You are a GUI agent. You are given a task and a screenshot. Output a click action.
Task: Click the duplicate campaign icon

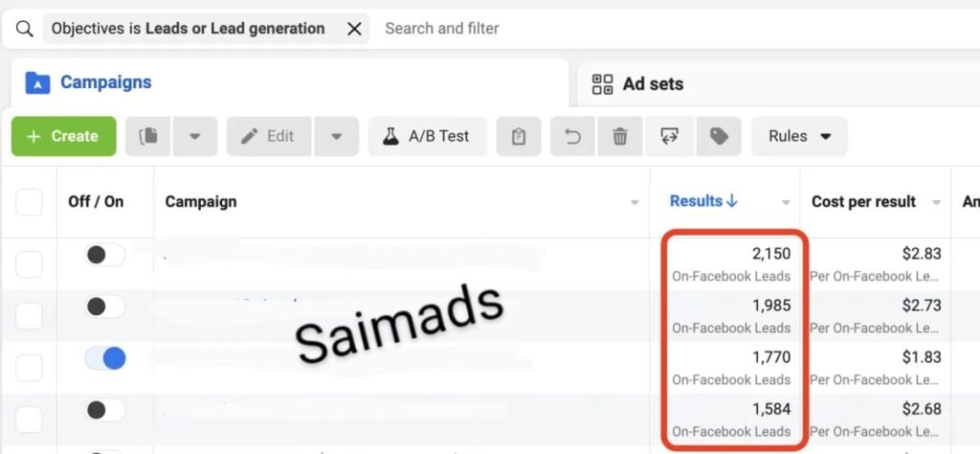[148, 137]
